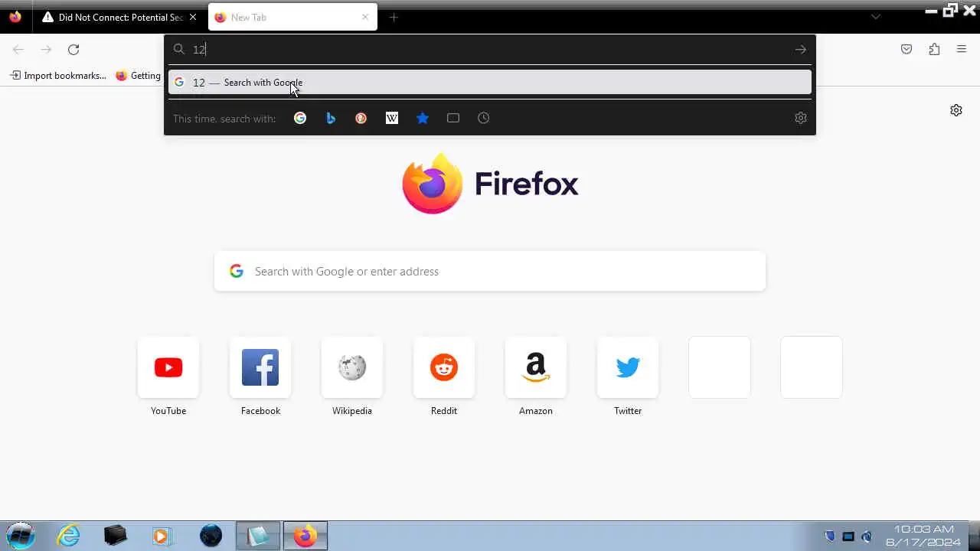Launch Internet Explorer from taskbar
The width and height of the screenshot is (980, 551).
tap(69, 536)
